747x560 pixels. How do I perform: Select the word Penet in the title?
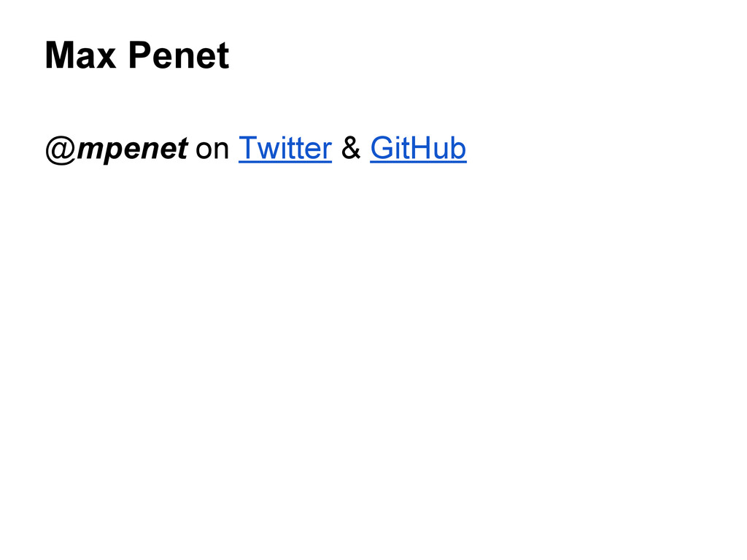coord(179,55)
